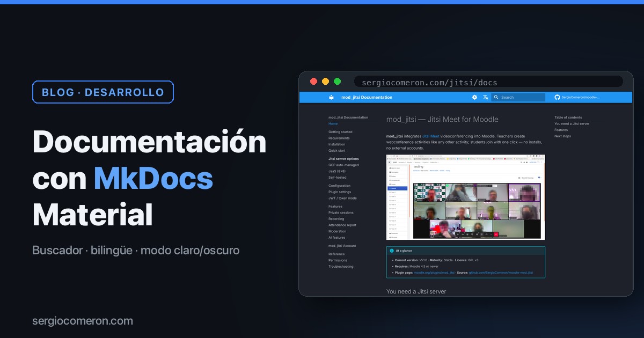644x338 pixels.
Task: Open the moodle.org/plugins/mod_jitsi link
Action: tap(434, 273)
